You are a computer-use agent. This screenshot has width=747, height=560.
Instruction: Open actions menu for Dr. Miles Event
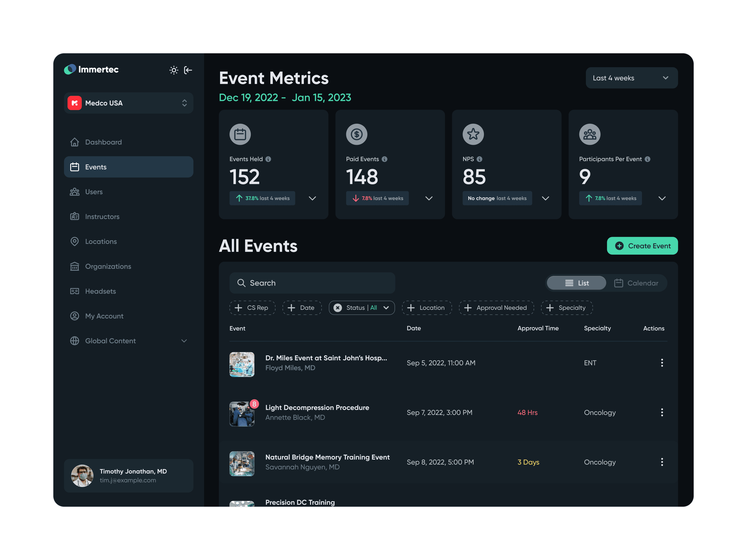[x=662, y=362]
